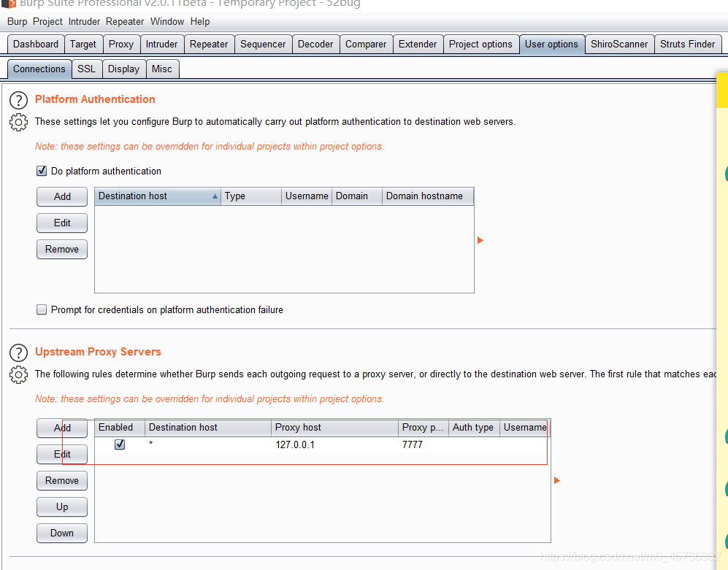Select the Project options tab
The width and height of the screenshot is (728, 570).
(x=480, y=44)
